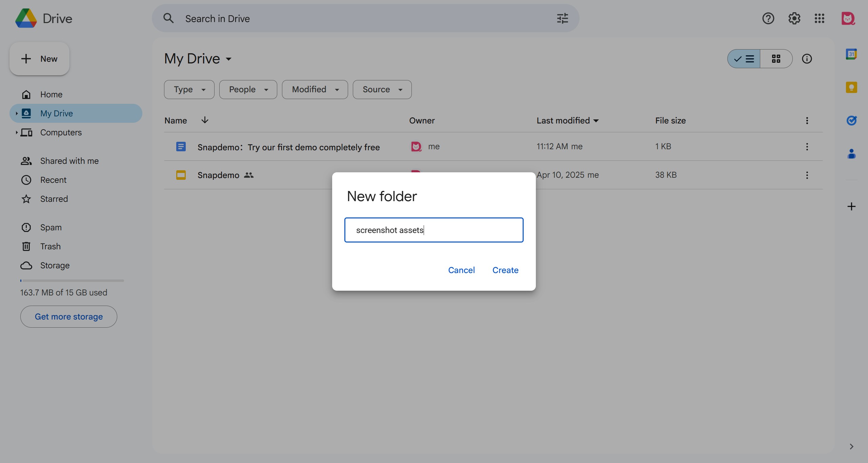Open Trash in sidebar
Screen dimensions: 868x463
(76, 246)
